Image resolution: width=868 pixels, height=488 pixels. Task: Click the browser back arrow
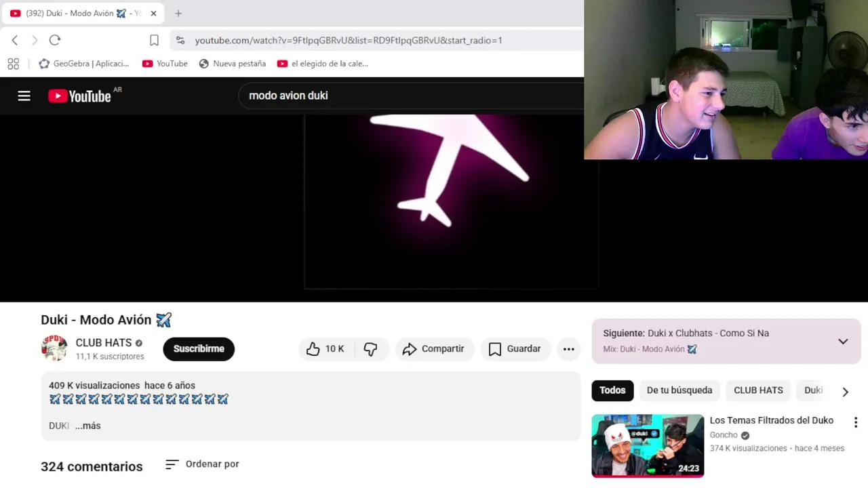click(15, 40)
